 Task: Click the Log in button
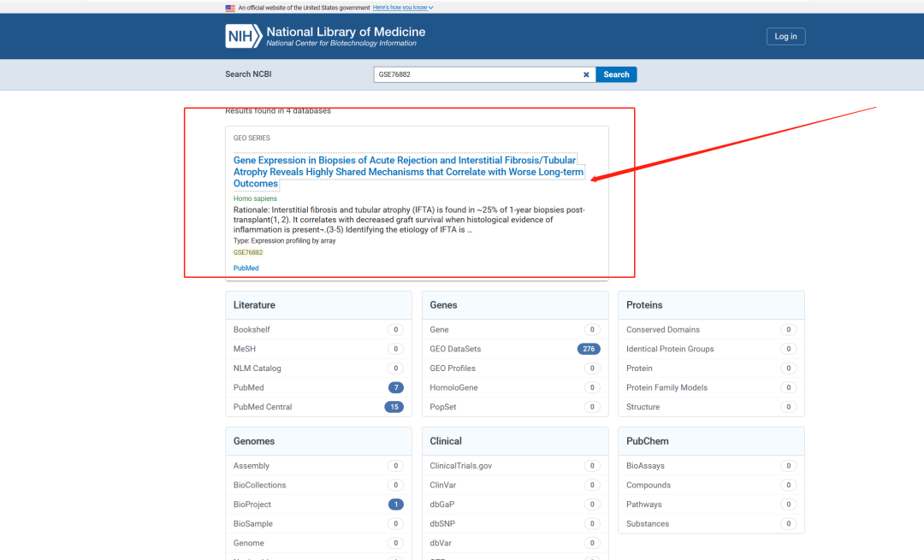[x=785, y=37]
